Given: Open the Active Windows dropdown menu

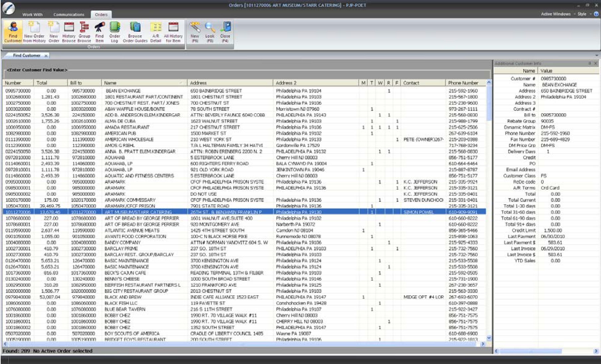Looking at the screenshot, I should point(558,14).
